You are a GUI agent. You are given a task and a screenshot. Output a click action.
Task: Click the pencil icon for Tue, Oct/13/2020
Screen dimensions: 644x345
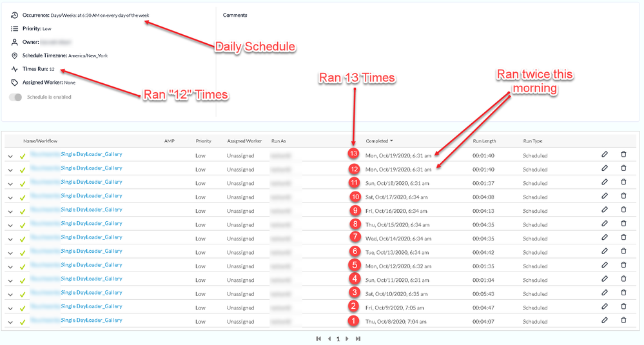click(605, 251)
